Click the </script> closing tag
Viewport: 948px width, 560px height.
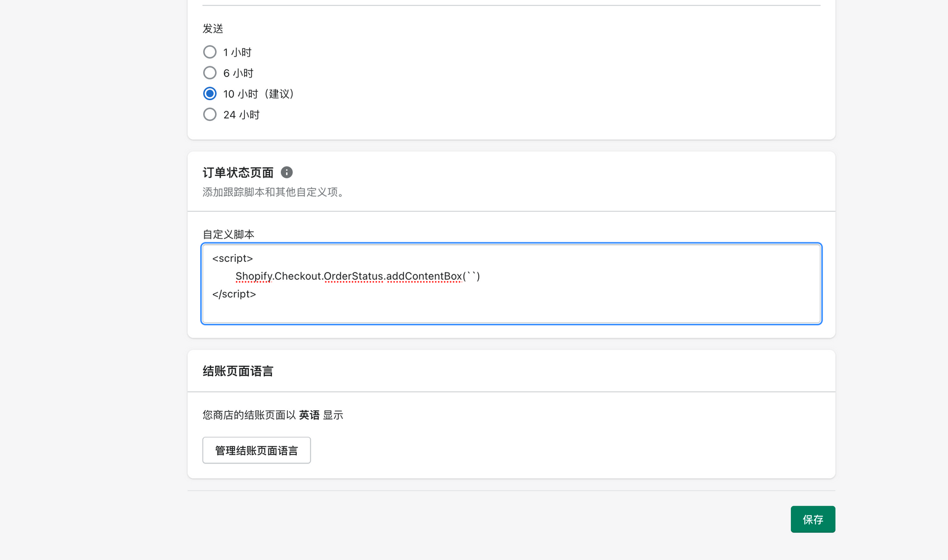click(x=233, y=293)
